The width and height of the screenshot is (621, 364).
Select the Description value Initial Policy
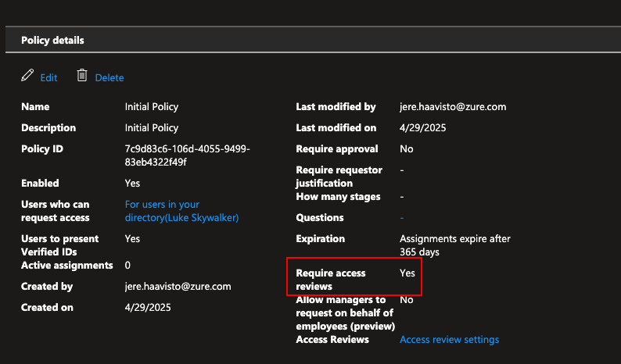click(x=152, y=128)
